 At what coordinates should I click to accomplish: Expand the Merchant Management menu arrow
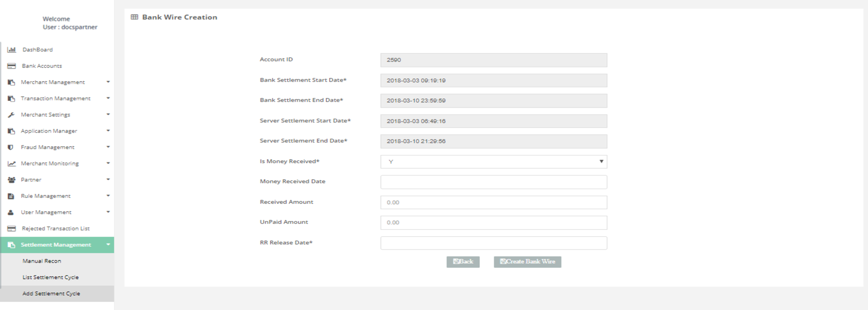108,82
